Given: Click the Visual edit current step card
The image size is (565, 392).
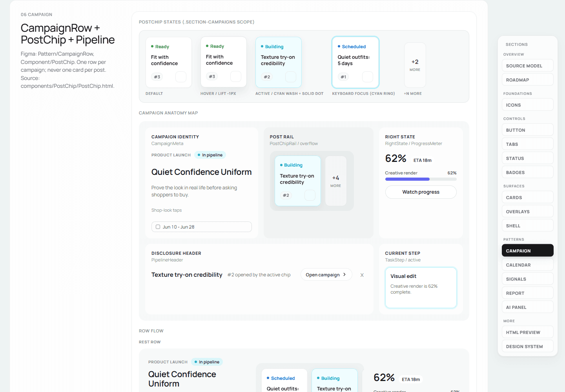Looking at the screenshot, I should (421, 288).
